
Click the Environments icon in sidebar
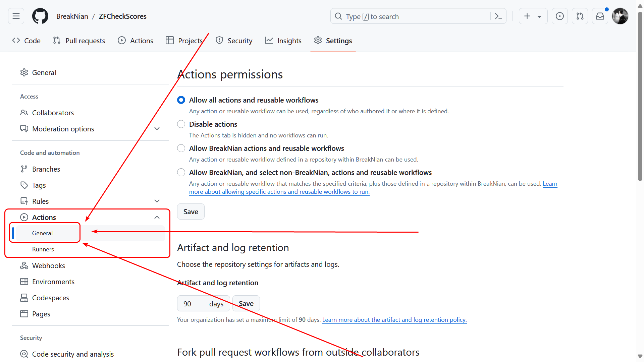click(24, 282)
